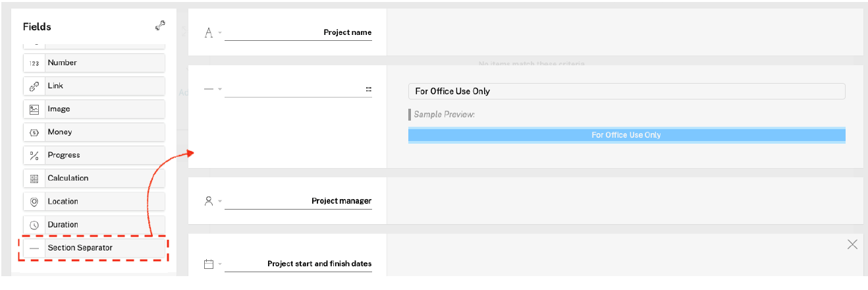Screen dimensions: 868x290
Task: Click the Money field icon
Action: coord(34,132)
